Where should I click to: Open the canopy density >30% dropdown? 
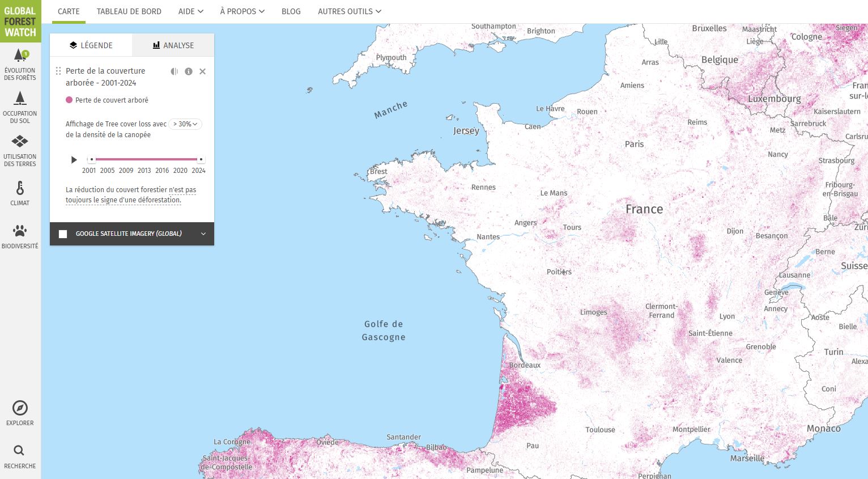click(x=185, y=124)
